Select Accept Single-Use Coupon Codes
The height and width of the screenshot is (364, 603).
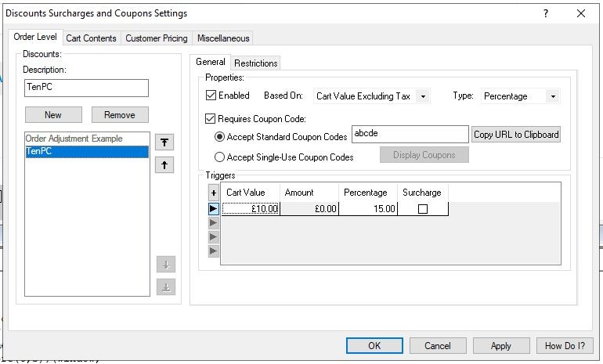[220, 157]
